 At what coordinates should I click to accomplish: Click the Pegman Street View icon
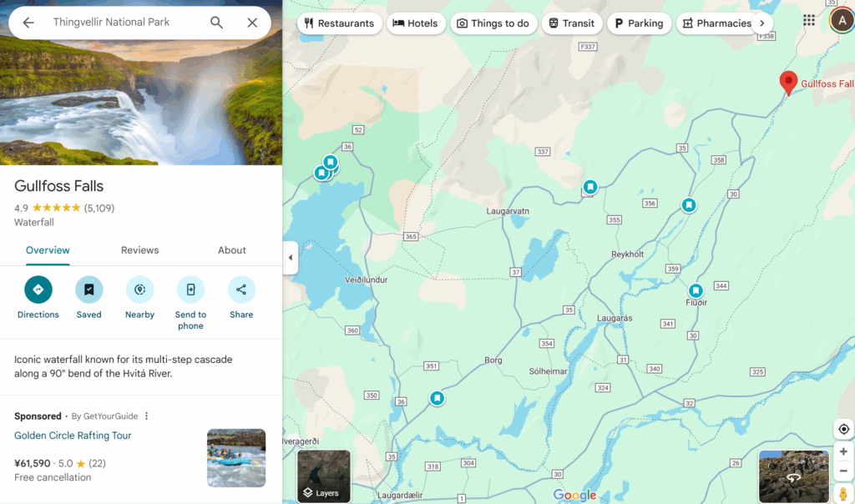click(843, 494)
